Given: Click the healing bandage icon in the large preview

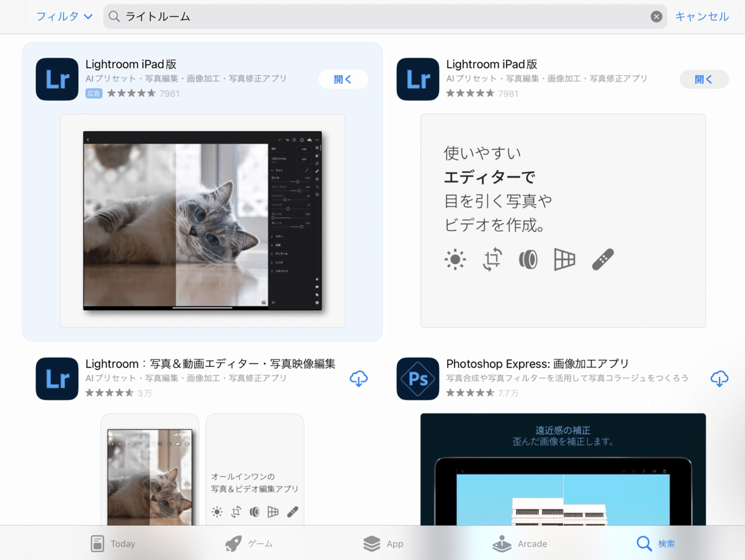Looking at the screenshot, I should [x=603, y=260].
